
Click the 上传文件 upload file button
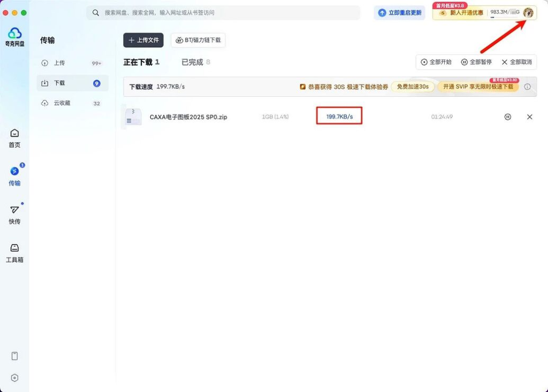pyautogui.click(x=143, y=40)
